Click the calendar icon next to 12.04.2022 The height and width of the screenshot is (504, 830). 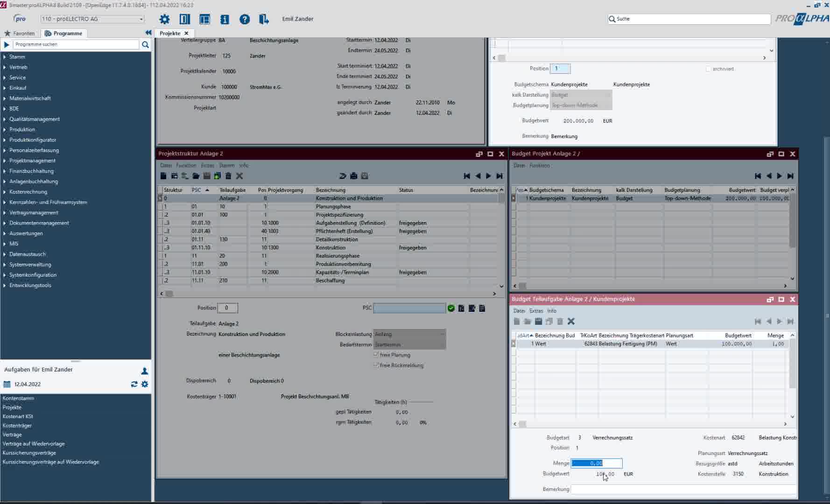[x=7, y=384]
